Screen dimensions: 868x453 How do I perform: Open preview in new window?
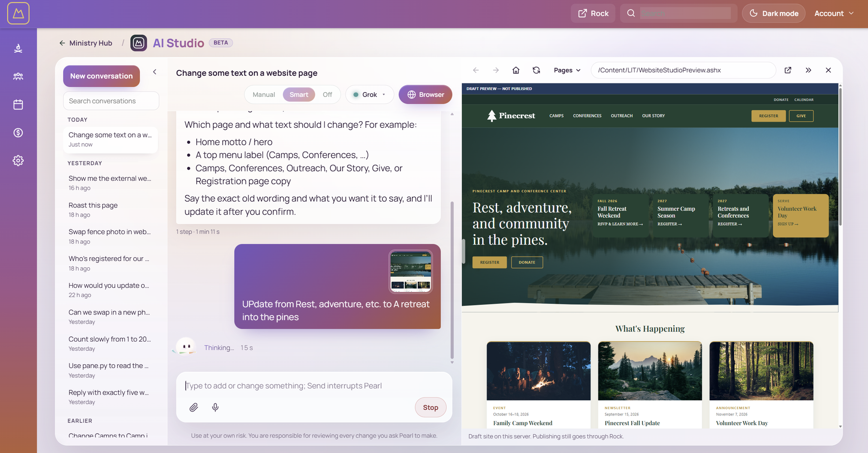click(x=788, y=70)
